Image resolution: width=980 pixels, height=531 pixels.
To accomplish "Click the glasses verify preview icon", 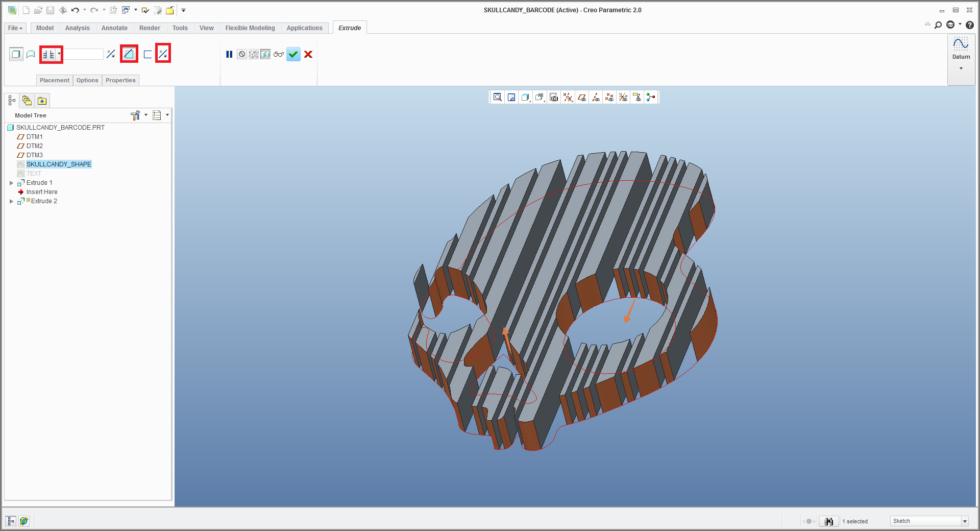I will click(278, 54).
